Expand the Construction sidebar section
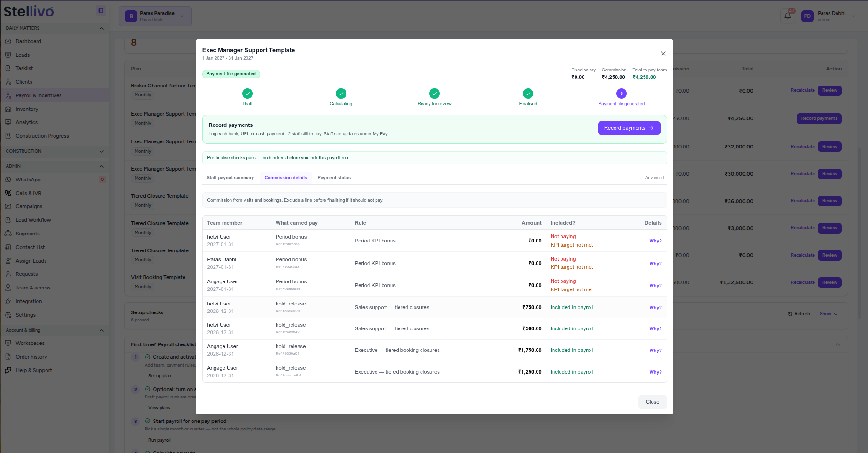The width and height of the screenshot is (868, 453). tap(101, 151)
